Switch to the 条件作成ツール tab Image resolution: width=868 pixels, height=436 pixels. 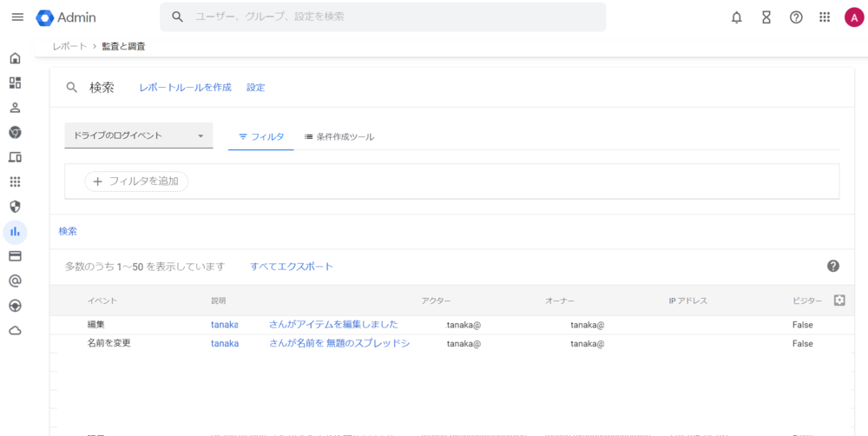pyautogui.click(x=339, y=137)
